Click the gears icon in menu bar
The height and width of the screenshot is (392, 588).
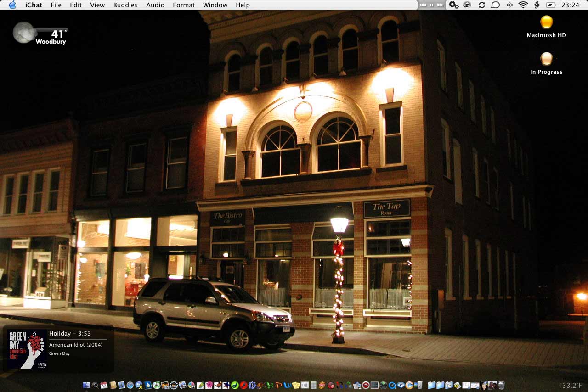(x=454, y=5)
